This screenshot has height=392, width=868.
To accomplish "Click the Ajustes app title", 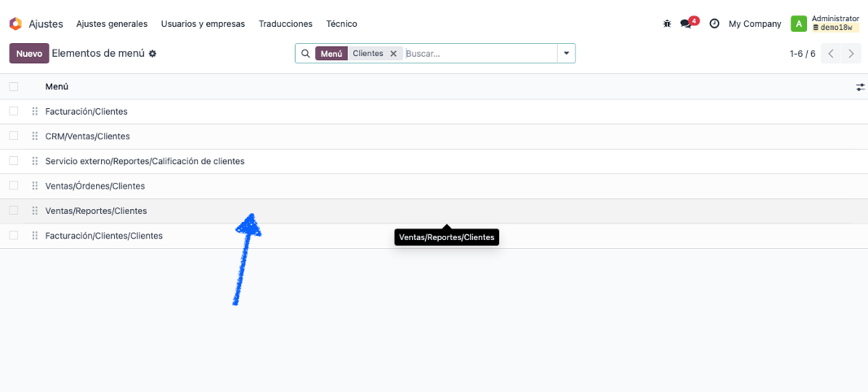I will (46, 24).
